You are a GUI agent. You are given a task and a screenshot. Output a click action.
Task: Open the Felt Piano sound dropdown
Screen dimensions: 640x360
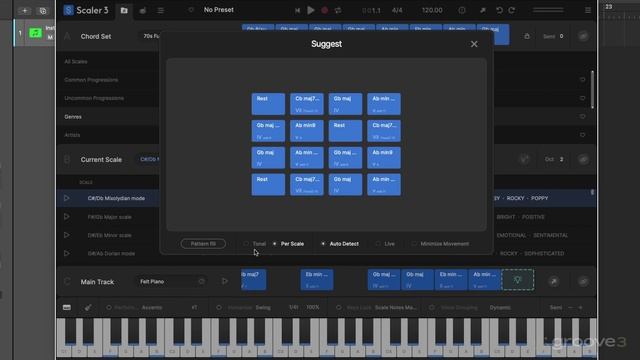click(x=173, y=282)
